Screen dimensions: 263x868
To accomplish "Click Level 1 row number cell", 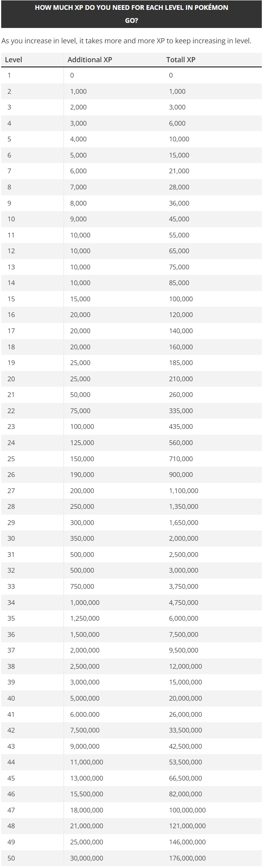I will point(9,75).
